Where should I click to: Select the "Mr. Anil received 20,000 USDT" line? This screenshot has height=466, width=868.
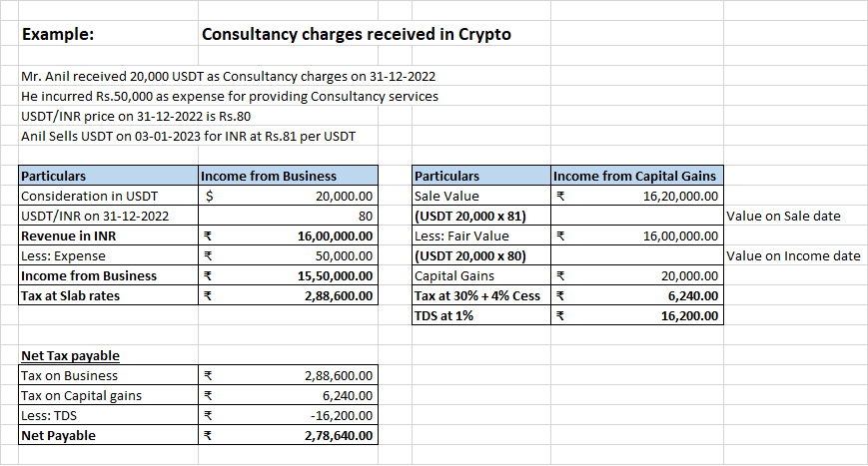point(228,76)
